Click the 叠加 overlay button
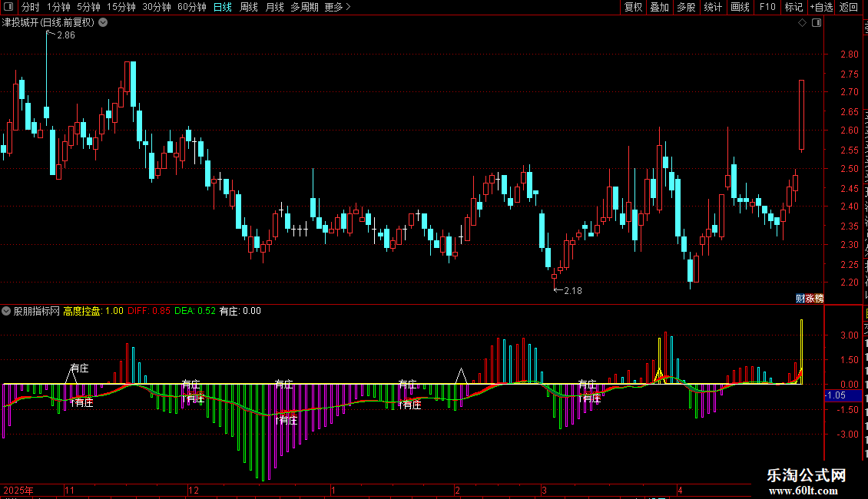The height and width of the screenshot is (499, 868). click(x=659, y=7)
